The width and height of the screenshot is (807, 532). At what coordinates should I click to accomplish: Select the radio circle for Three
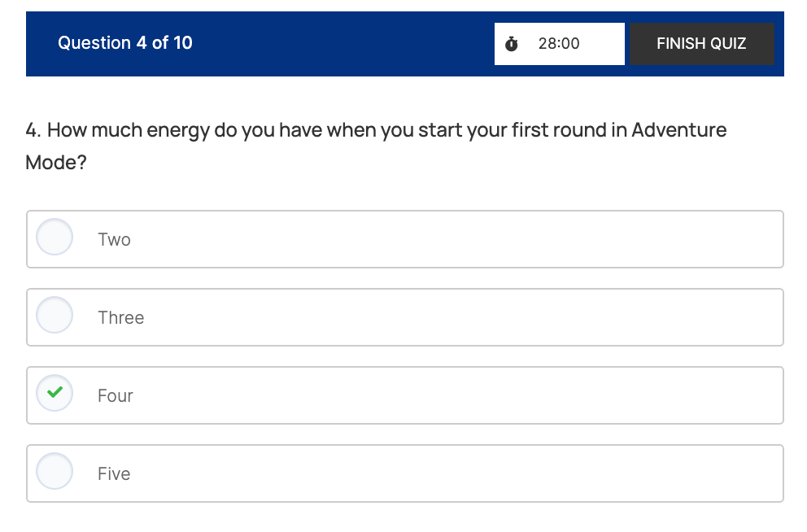(55, 316)
